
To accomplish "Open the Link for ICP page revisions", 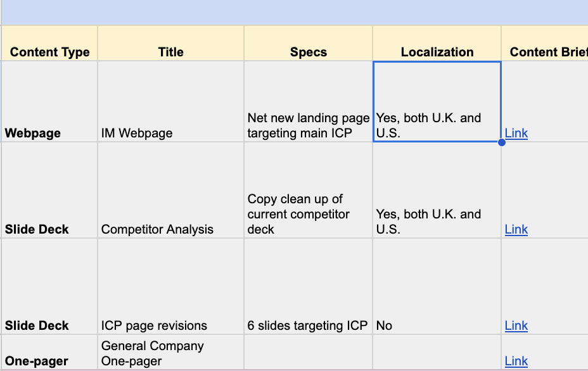I will (x=515, y=325).
